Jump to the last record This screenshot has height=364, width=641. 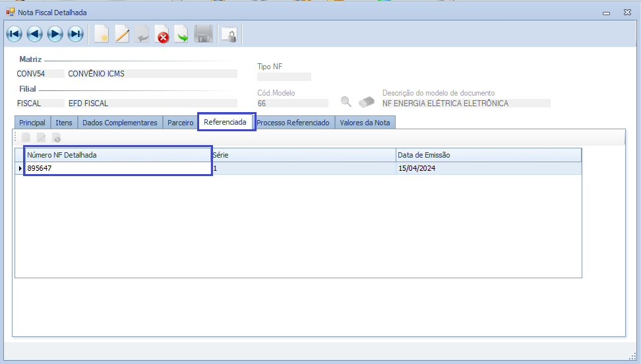[x=76, y=34]
